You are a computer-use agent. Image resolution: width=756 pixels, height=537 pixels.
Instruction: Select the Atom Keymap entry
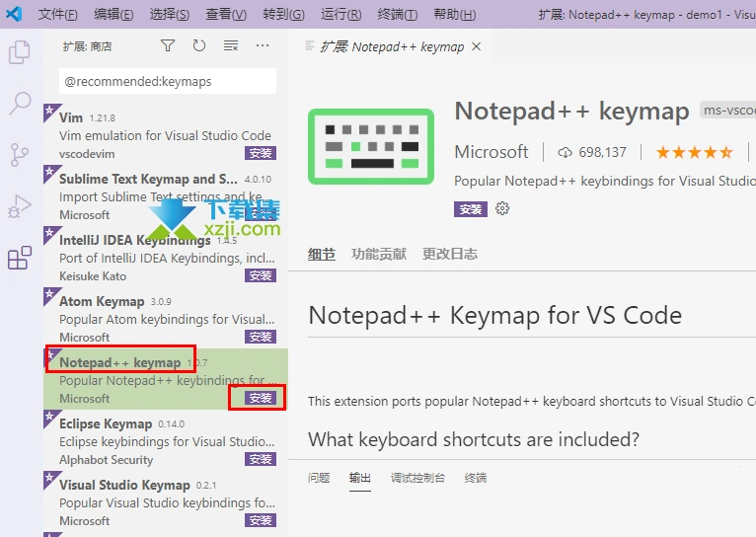(x=166, y=318)
